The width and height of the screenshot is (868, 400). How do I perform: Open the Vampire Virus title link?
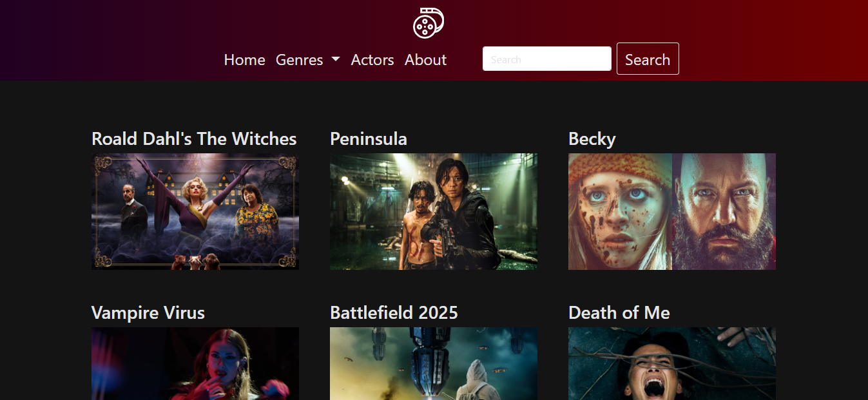148,312
